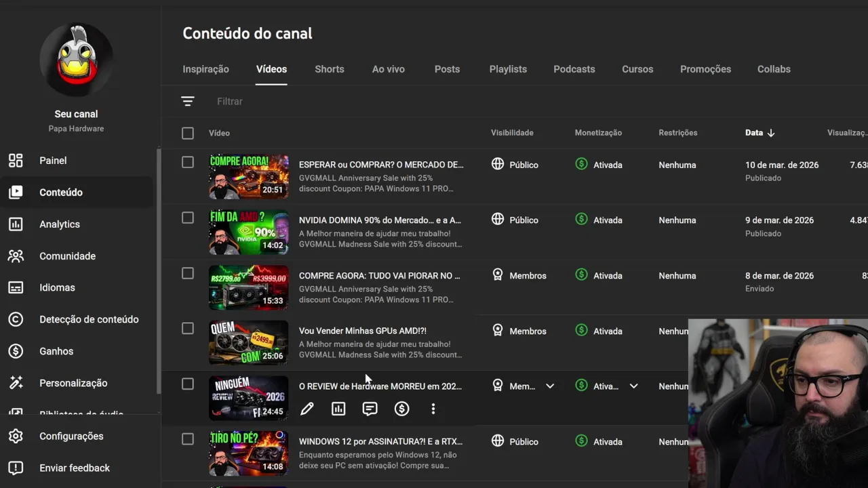Open TIRO NO PÉ 14:08 thumbnail

(x=248, y=453)
